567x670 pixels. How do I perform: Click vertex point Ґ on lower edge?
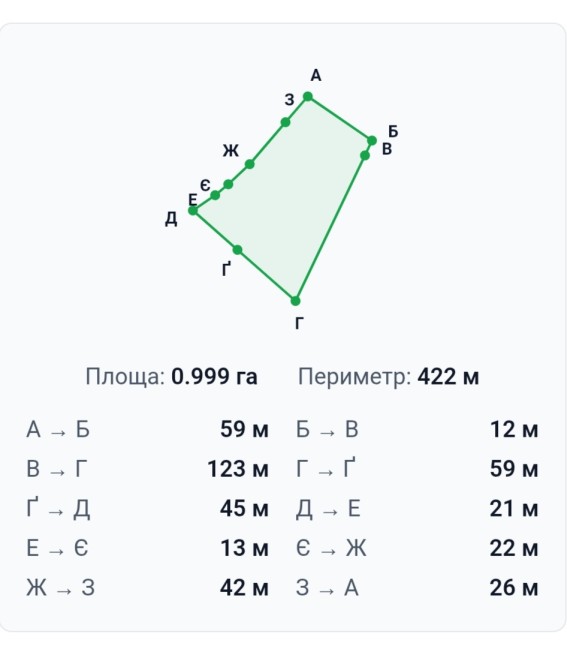point(238,250)
